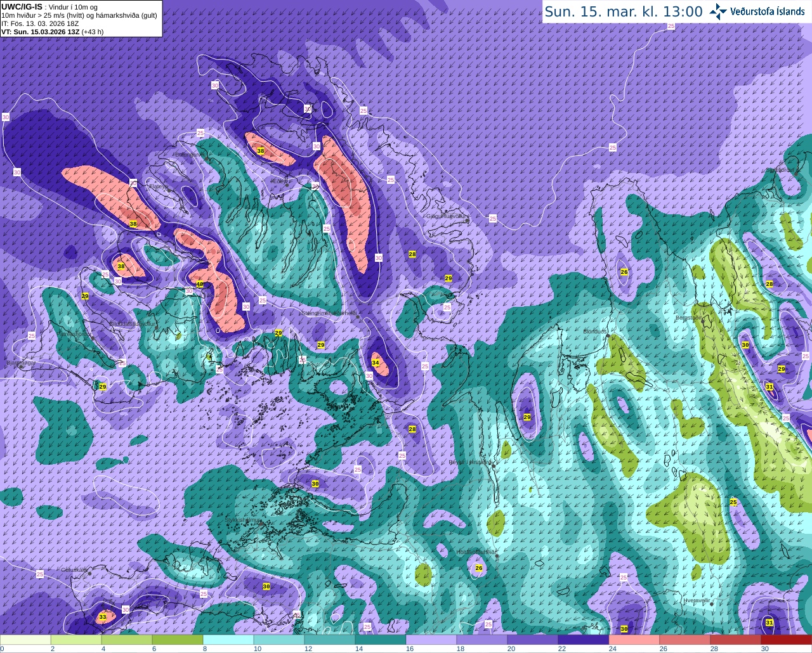Image resolution: width=812 pixels, height=653 pixels.
Task: Pick the dark red above-30 legend swatch
Action: 787,640
